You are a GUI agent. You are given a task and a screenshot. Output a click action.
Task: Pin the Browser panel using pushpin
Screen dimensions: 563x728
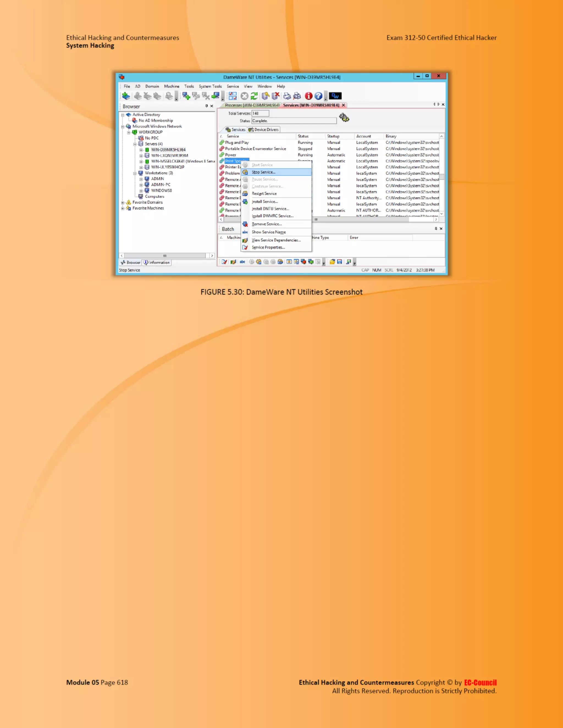[x=206, y=106]
